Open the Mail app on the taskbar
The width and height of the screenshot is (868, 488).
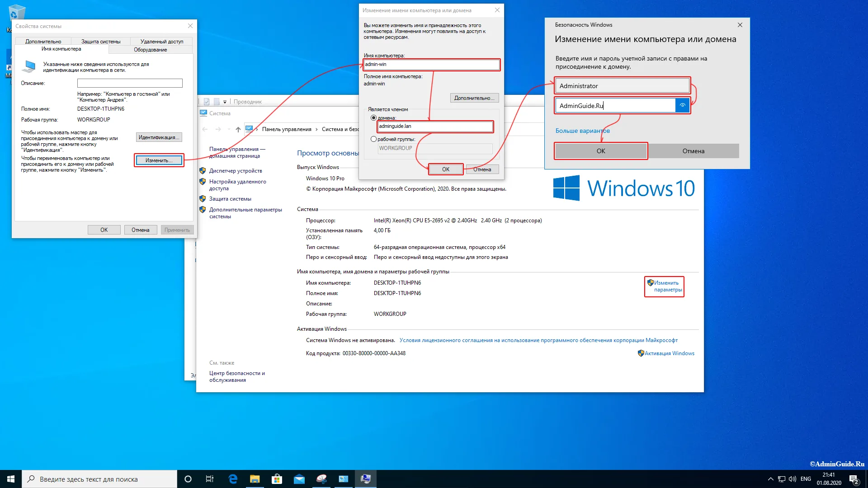point(299,479)
